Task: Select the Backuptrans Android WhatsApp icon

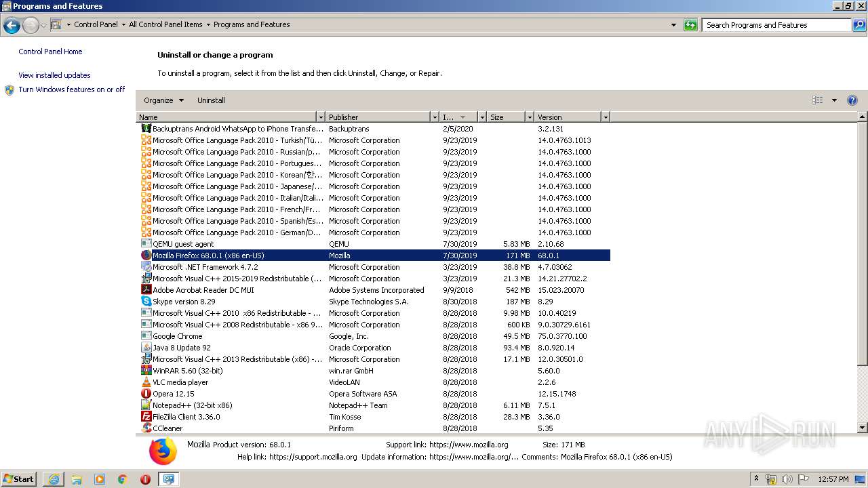Action: 146,129
